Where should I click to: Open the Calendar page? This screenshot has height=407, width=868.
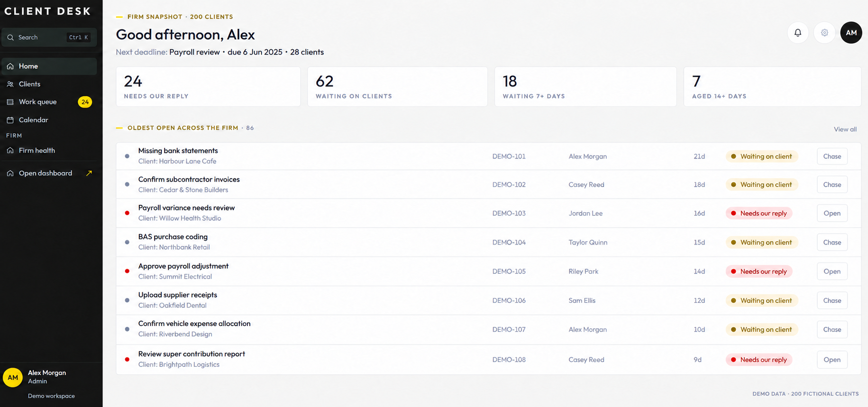[49, 120]
